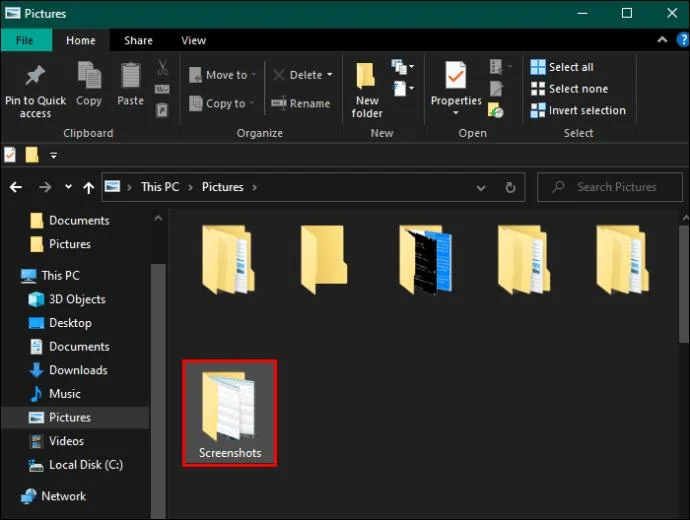690x520 pixels.
Task: Go back with the left arrow
Action: (x=16, y=187)
